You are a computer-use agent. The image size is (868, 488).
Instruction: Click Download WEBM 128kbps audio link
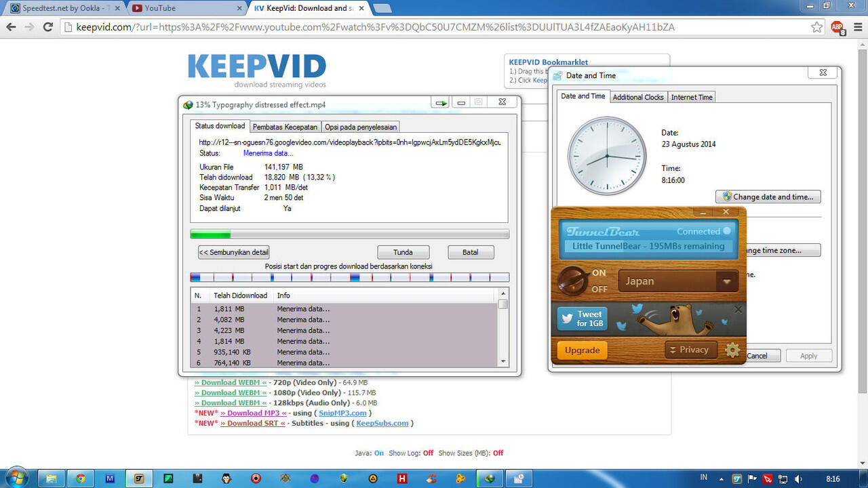coord(231,403)
